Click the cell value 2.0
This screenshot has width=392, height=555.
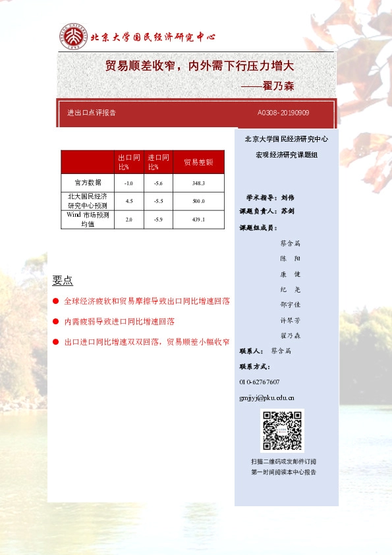128,219
